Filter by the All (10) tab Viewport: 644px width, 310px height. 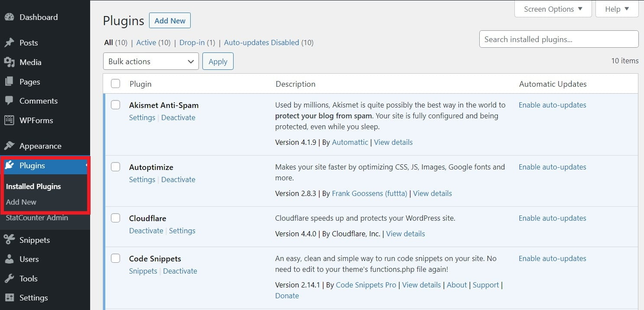pos(116,42)
